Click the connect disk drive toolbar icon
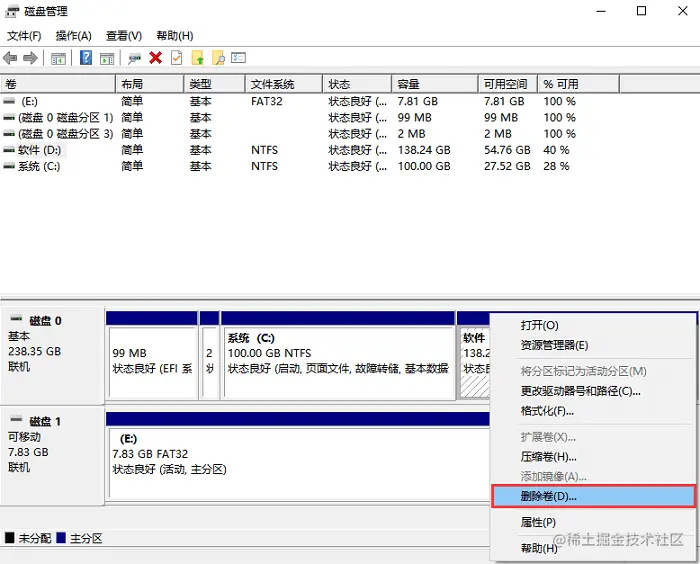The height and width of the screenshot is (564, 700). (134, 58)
